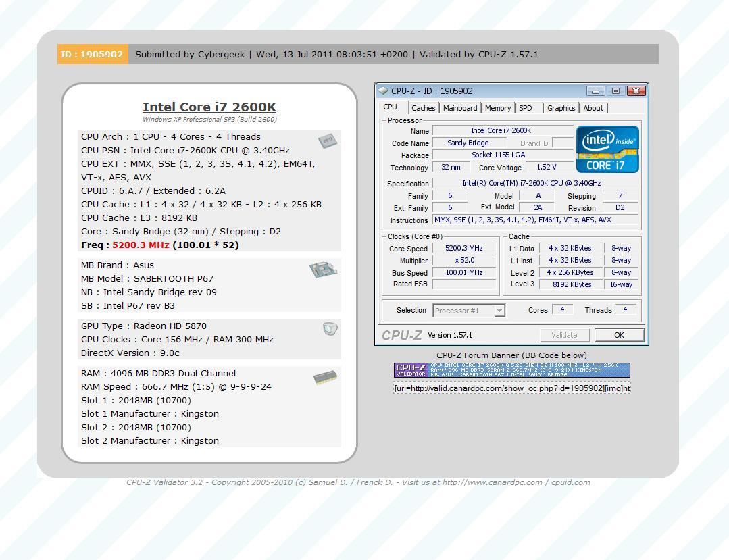Click the Specification i7-2600K CPU @ 3.40GHz field

coord(536,183)
